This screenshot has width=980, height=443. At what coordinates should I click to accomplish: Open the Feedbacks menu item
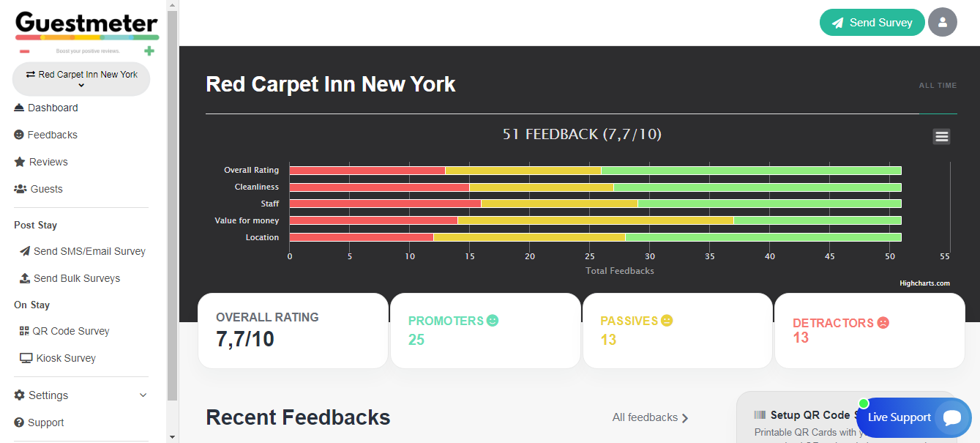click(x=52, y=135)
